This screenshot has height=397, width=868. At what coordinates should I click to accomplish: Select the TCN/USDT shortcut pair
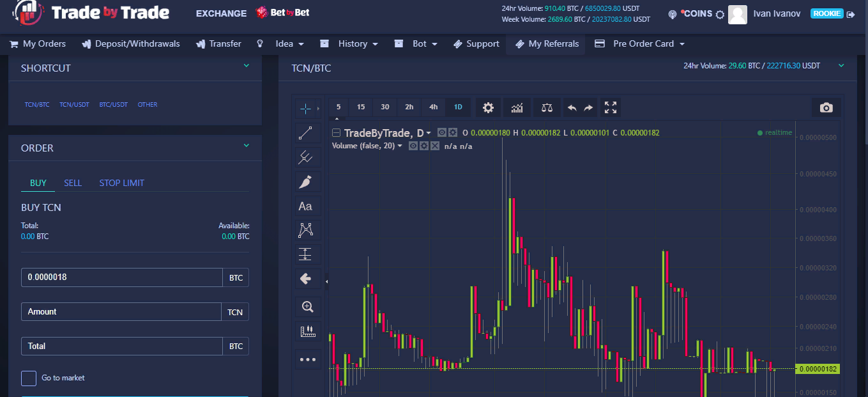74,104
